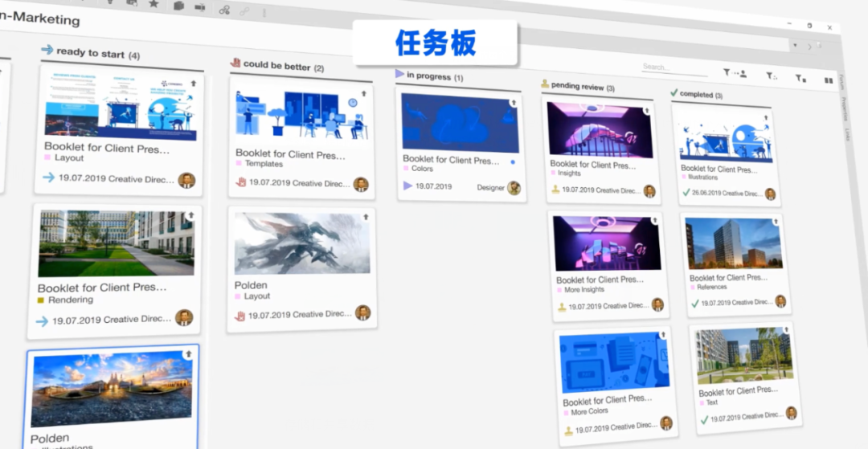
Task: Click the Search field on the board
Action: (x=674, y=67)
